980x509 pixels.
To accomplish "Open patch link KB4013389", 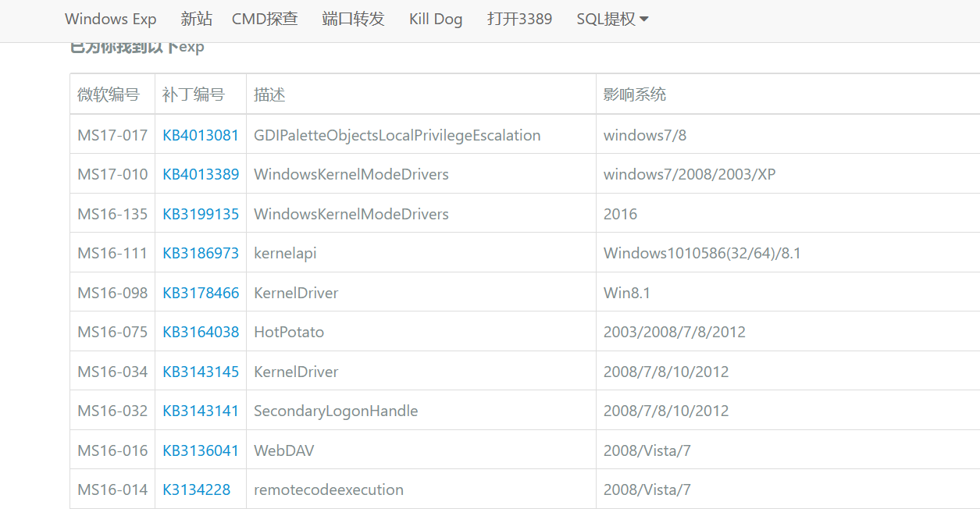I will pos(201,174).
